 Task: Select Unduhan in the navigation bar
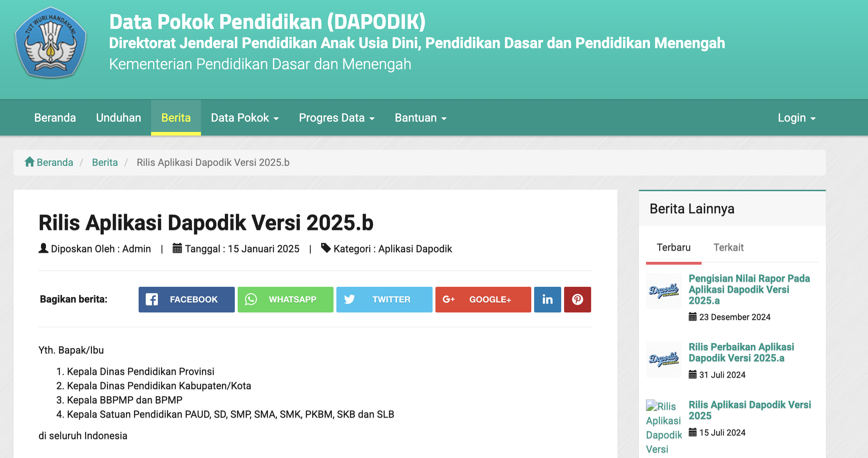click(118, 117)
